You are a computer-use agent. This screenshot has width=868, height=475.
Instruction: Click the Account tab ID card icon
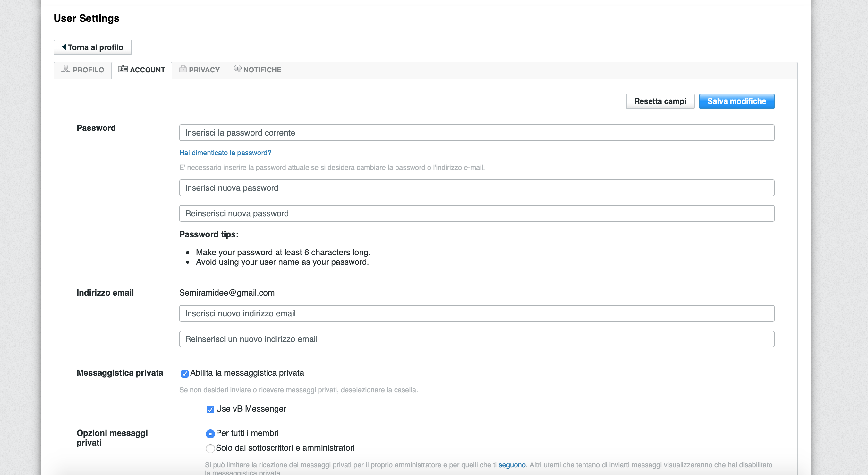pos(123,69)
